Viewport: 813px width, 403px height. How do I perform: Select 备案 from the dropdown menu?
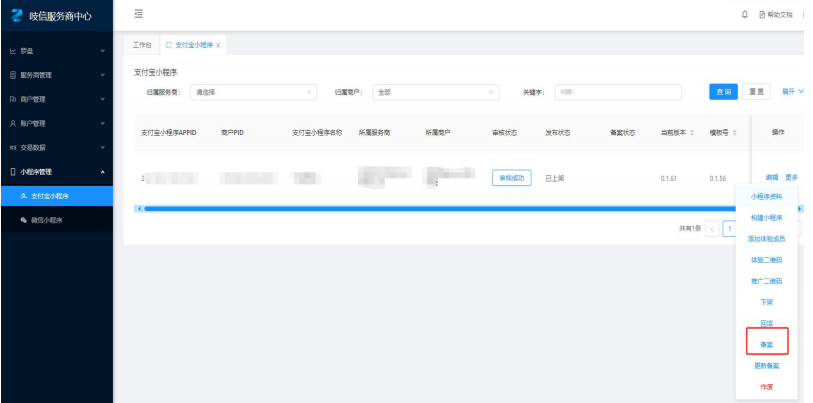coord(766,342)
